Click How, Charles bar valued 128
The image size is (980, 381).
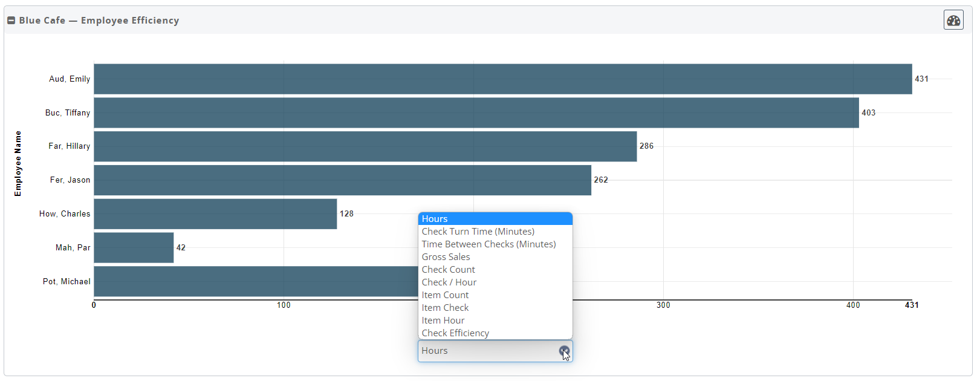(215, 214)
